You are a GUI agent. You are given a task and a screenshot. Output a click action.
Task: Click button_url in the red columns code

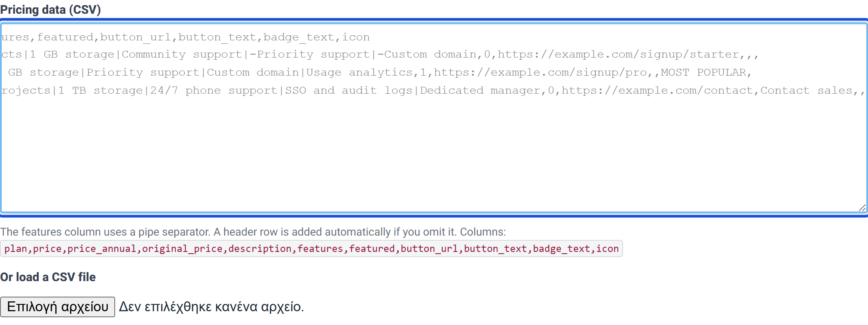(x=429, y=248)
